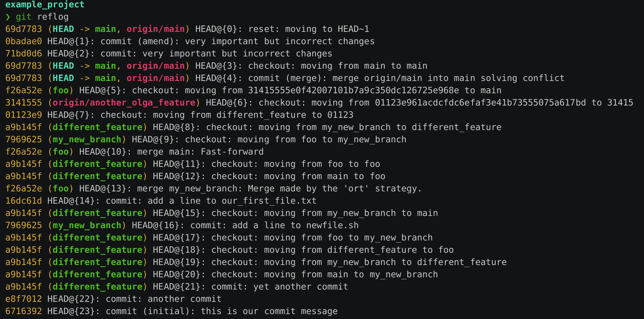Click different_feature label on the HEAD@{21} line
The image size is (644, 319).
pyautogui.click(x=98, y=287)
